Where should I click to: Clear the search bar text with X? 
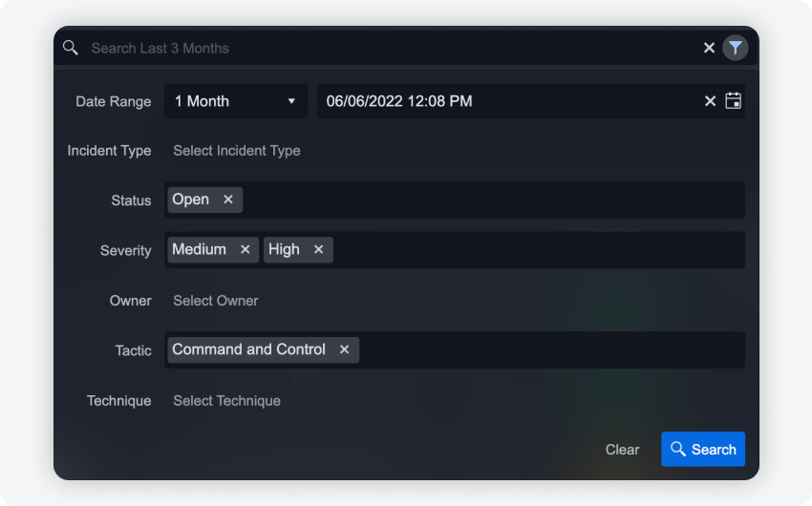[709, 48]
